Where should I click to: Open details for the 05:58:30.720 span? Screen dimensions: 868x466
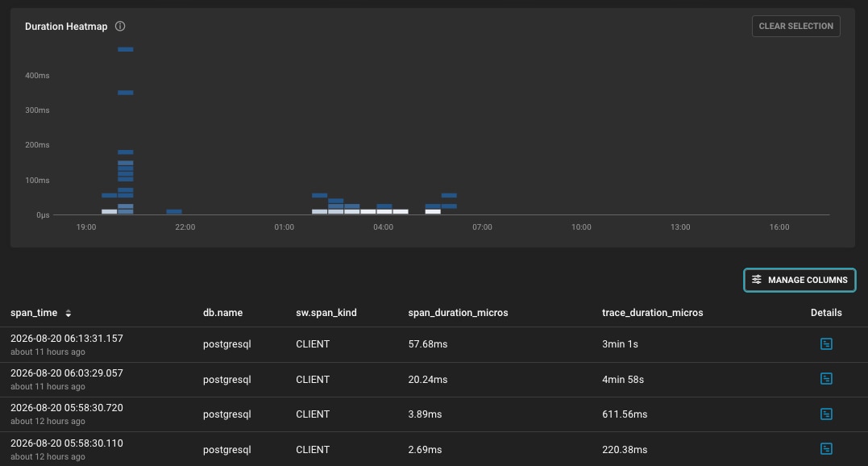(x=826, y=414)
